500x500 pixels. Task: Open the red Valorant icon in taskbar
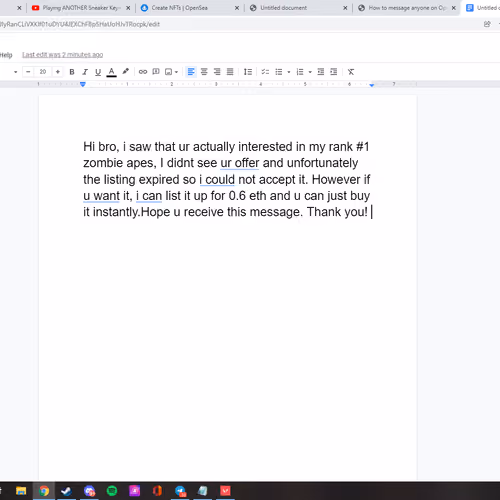(x=225, y=491)
